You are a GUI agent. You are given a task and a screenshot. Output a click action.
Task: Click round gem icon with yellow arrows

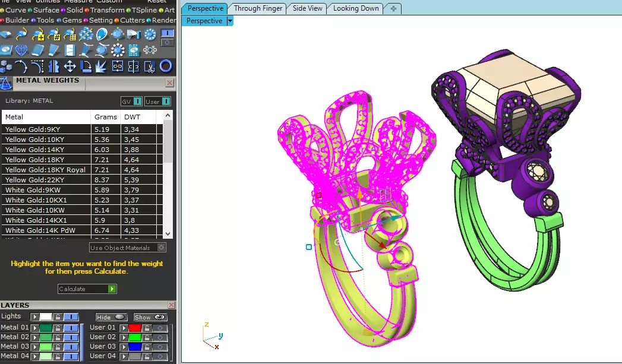pos(118,35)
